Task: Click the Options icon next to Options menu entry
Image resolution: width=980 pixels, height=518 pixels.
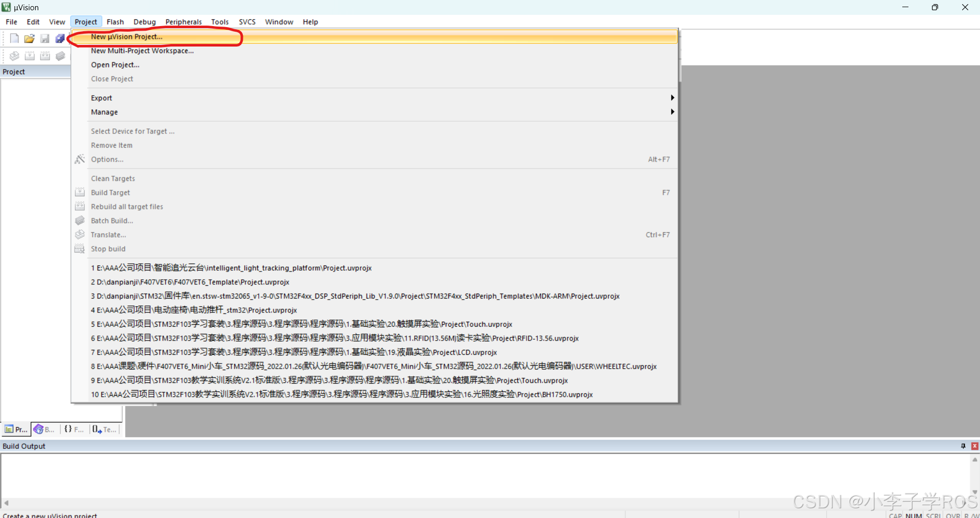Action: coord(80,159)
